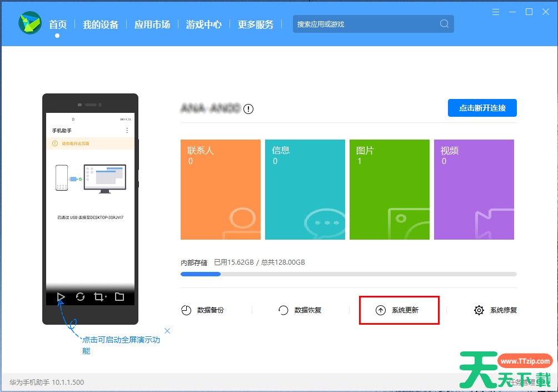Open the hamburger menu in title bar
Image resolution: width=558 pixels, height=392 pixels.
(x=496, y=12)
